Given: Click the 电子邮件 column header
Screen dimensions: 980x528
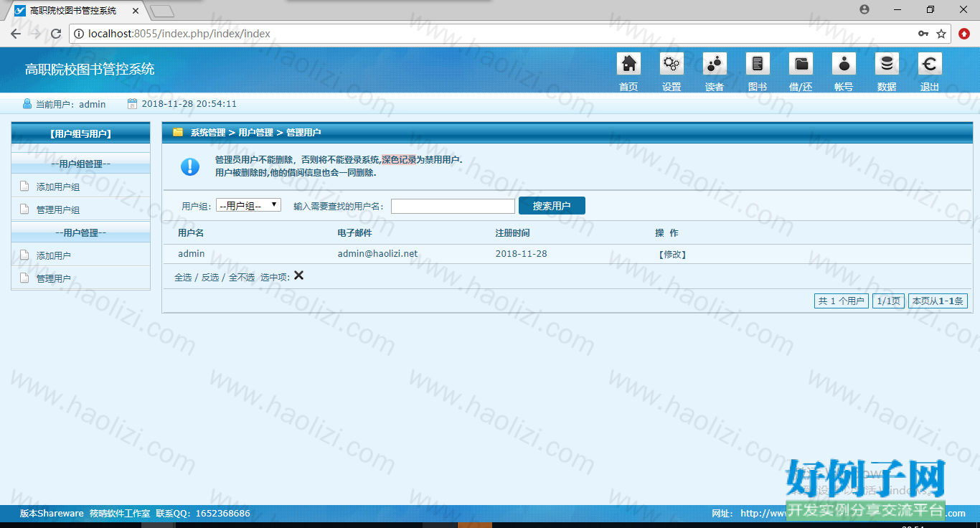Looking at the screenshot, I should [355, 233].
